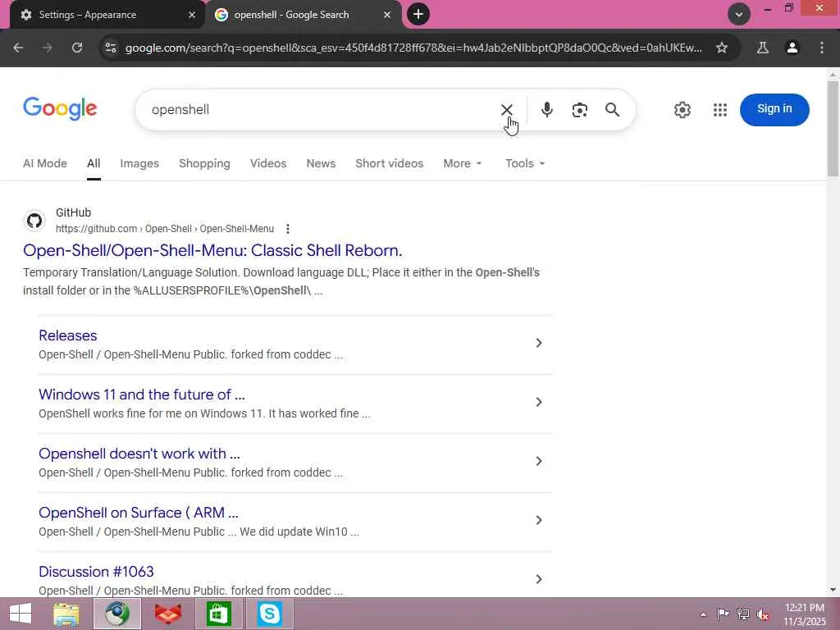Viewport: 840px width, 630px height.
Task: Open Openshell doesn't work with link
Action: (x=139, y=453)
